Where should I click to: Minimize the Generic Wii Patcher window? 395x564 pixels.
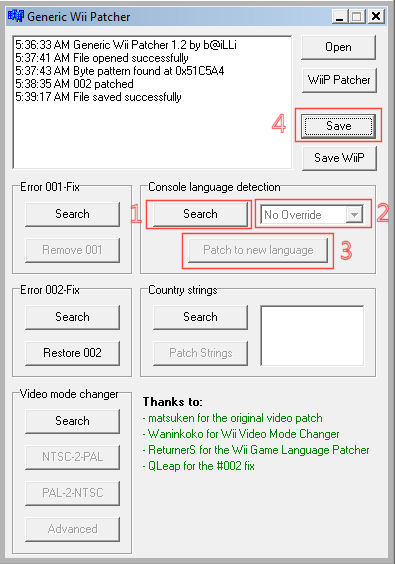339,17
